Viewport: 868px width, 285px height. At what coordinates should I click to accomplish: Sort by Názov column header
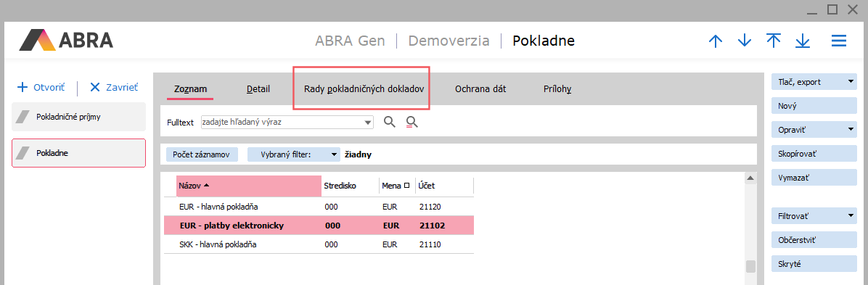tap(249, 186)
